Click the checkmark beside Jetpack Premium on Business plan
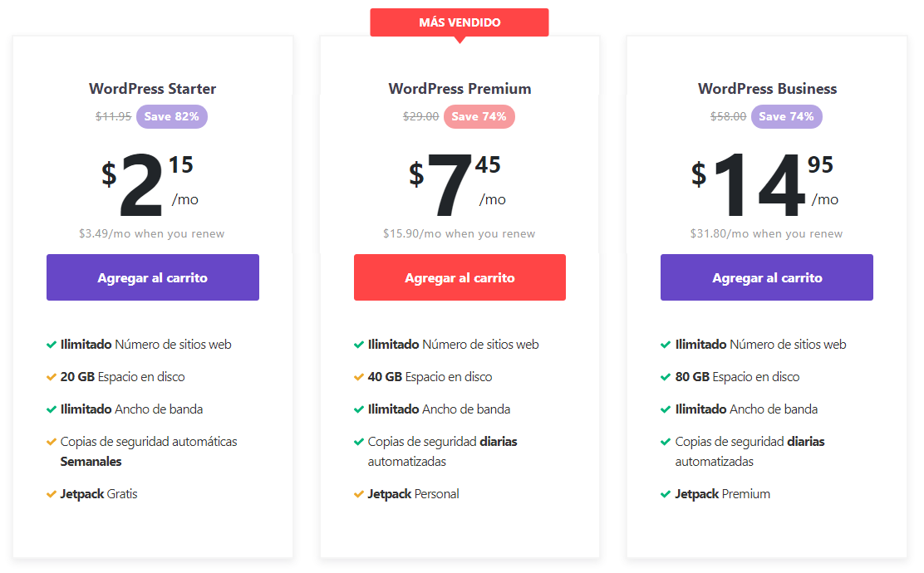Screen dimensions: 924x573 [665, 493]
